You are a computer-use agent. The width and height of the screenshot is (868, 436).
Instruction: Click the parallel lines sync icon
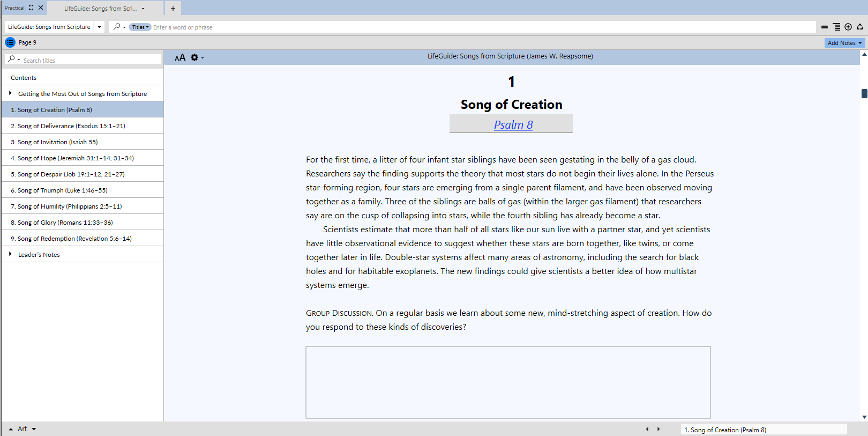[824, 27]
